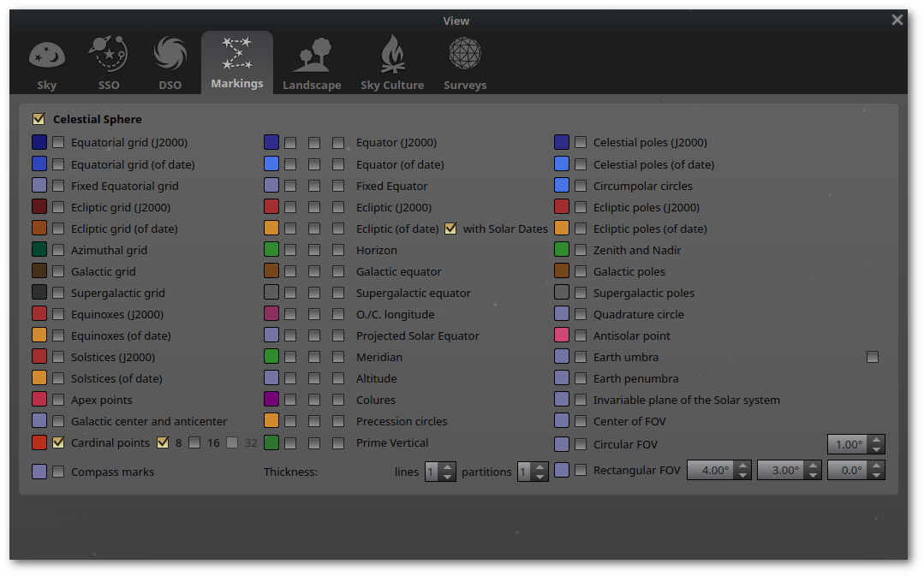Toggle checkbox at right of Earth umbra row
The height and width of the screenshot is (576, 924).
(873, 357)
